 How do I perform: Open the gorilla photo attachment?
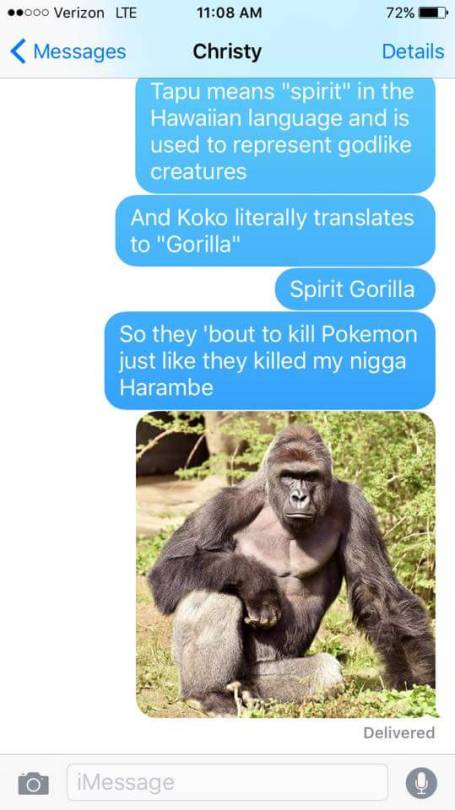coord(286,564)
